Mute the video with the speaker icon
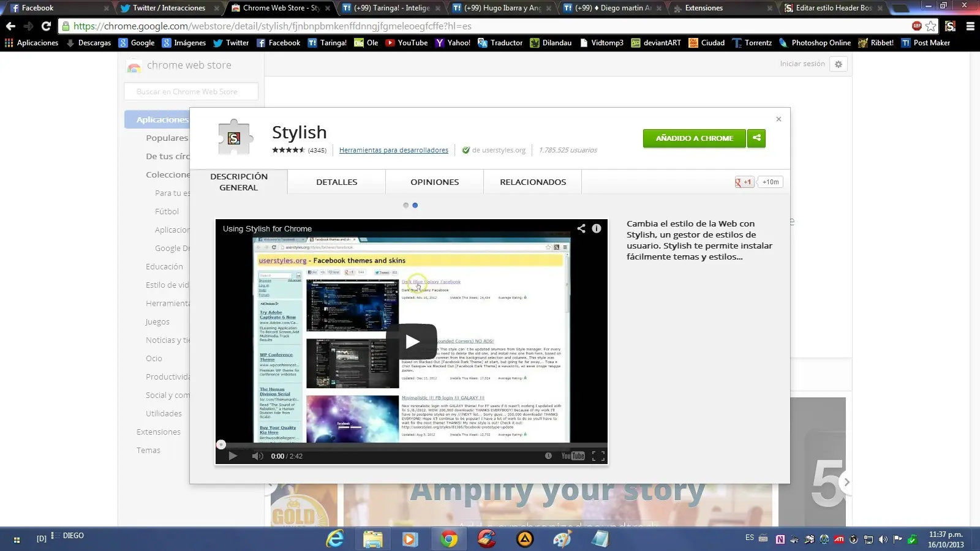Screen dimensions: 980x551 (x=257, y=456)
